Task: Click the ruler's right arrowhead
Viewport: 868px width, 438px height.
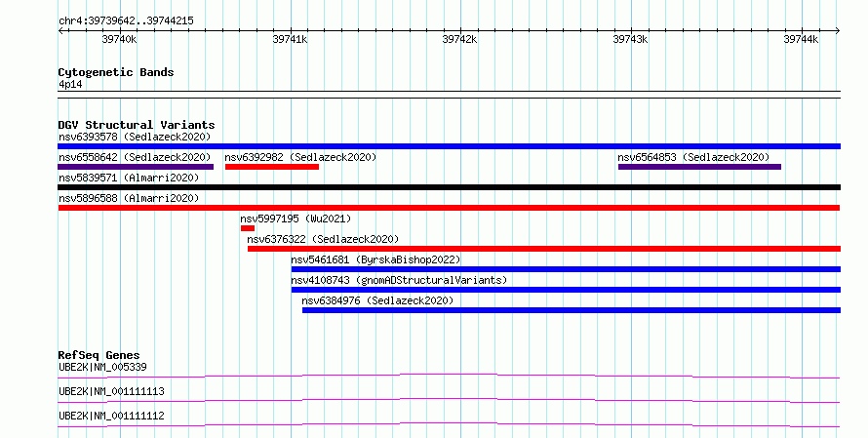Action: [838, 31]
